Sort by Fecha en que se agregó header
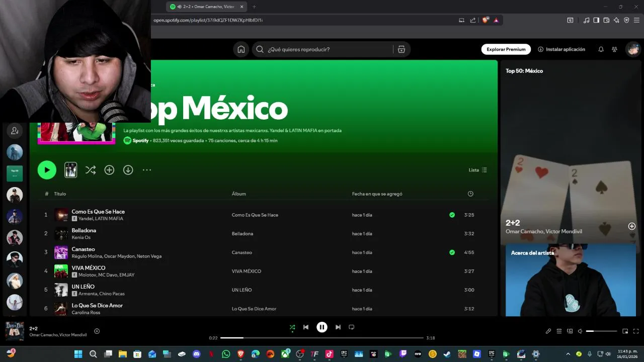The width and height of the screenshot is (644, 362). click(377, 194)
